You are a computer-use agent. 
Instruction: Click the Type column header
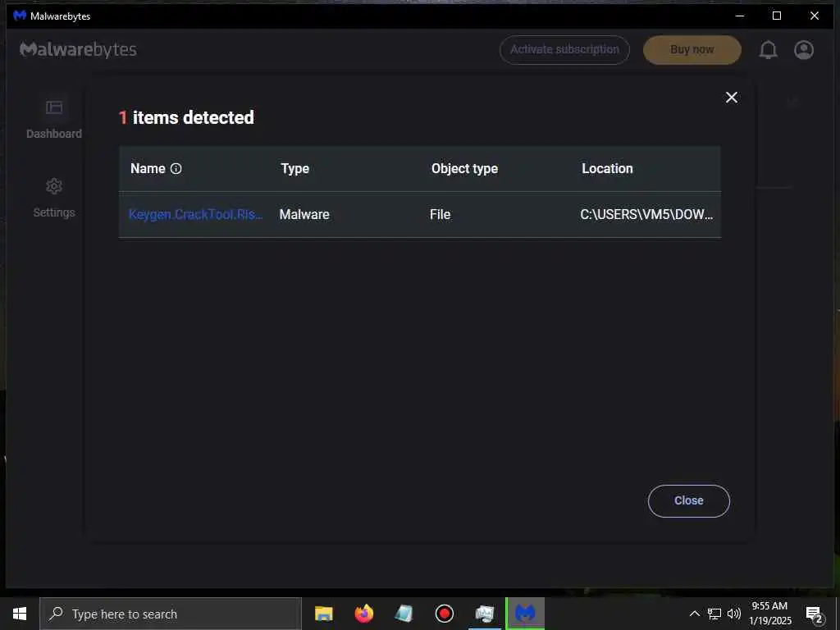pyautogui.click(x=295, y=169)
